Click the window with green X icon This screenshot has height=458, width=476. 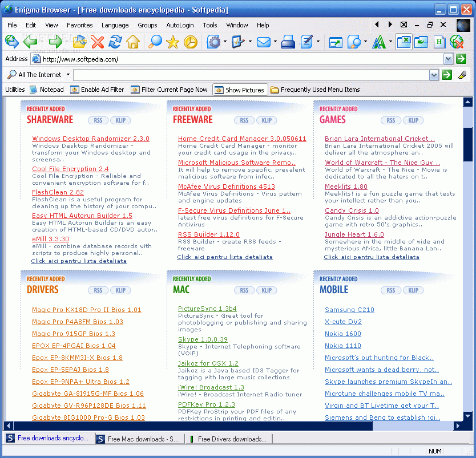[x=404, y=42]
